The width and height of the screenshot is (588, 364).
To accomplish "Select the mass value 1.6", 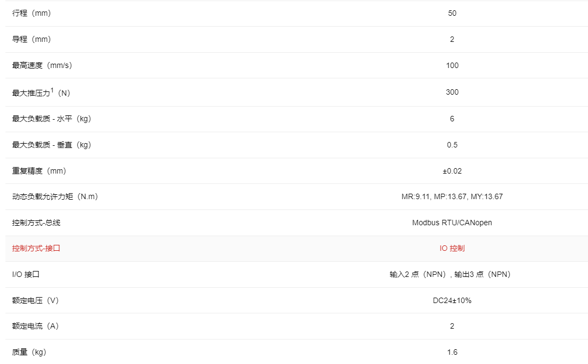I will pyautogui.click(x=452, y=352).
